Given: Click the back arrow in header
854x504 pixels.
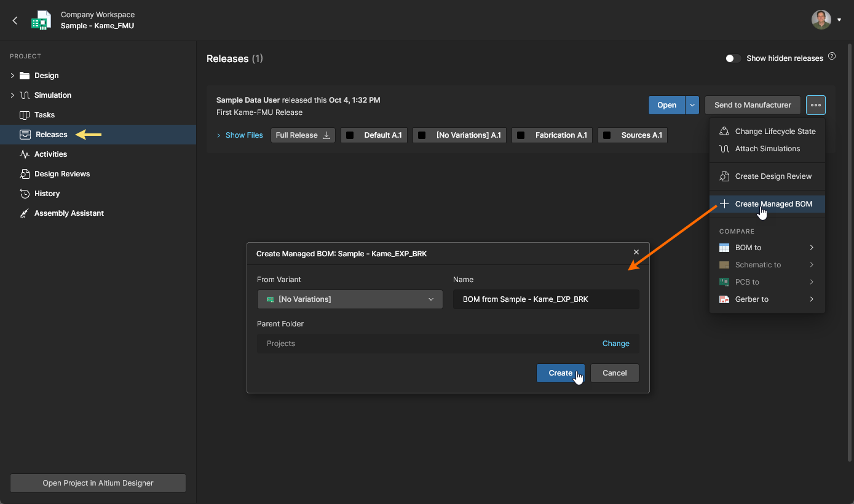Looking at the screenshot, I should click(15, 20).
